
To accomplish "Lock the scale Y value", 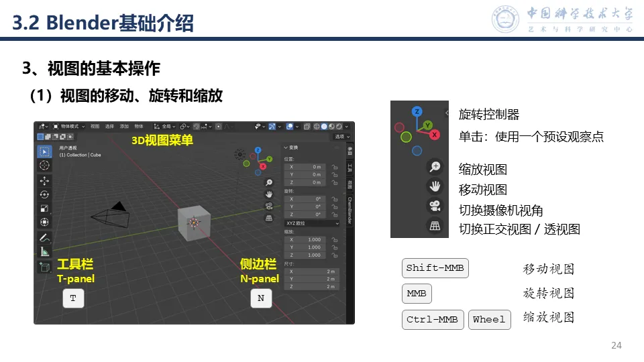I will [x=335, y=247].
